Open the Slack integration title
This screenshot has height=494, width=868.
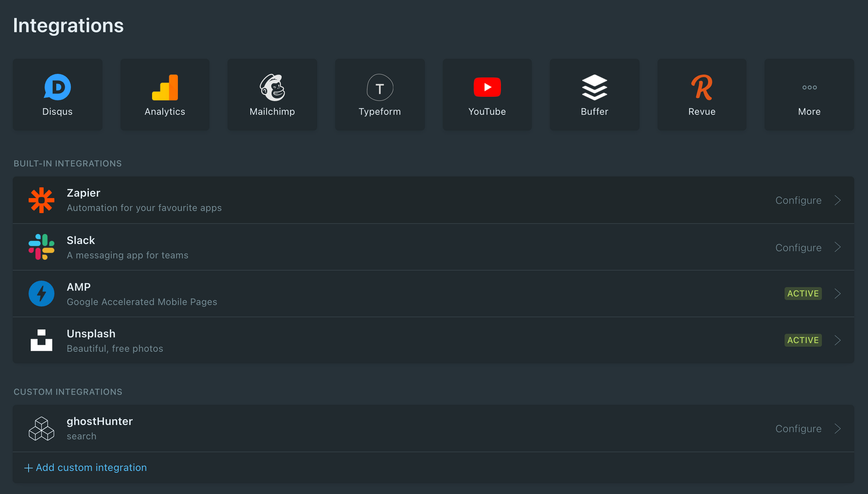point(81,240)
